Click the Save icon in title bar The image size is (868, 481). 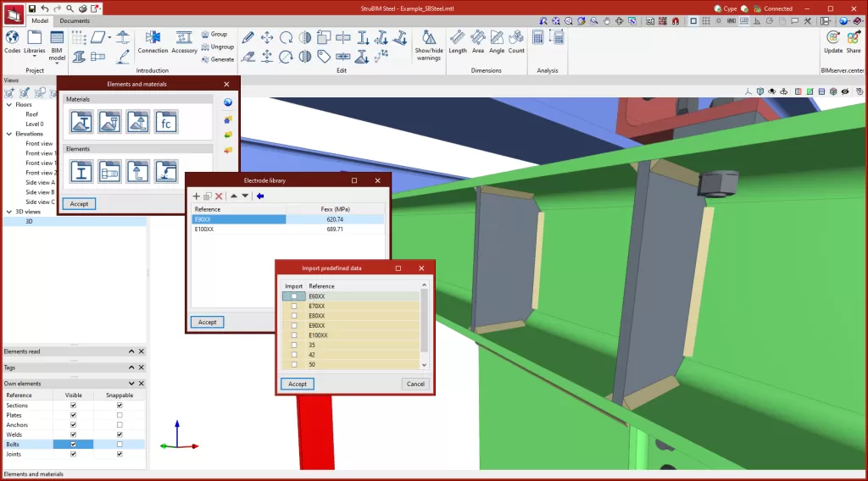coord(32,8)
